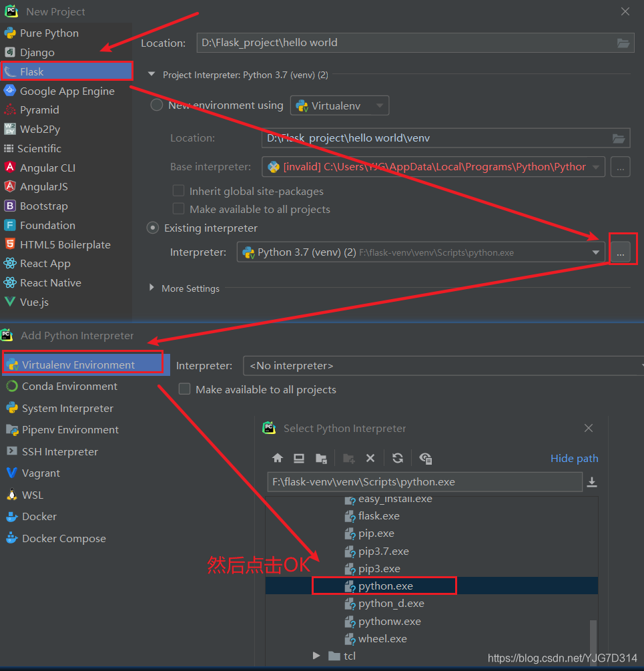The height and width of the screenshot is (671, 644).
Task: Edit the interpreter path field
Action: pyautogui.click(x=424, y=482)
